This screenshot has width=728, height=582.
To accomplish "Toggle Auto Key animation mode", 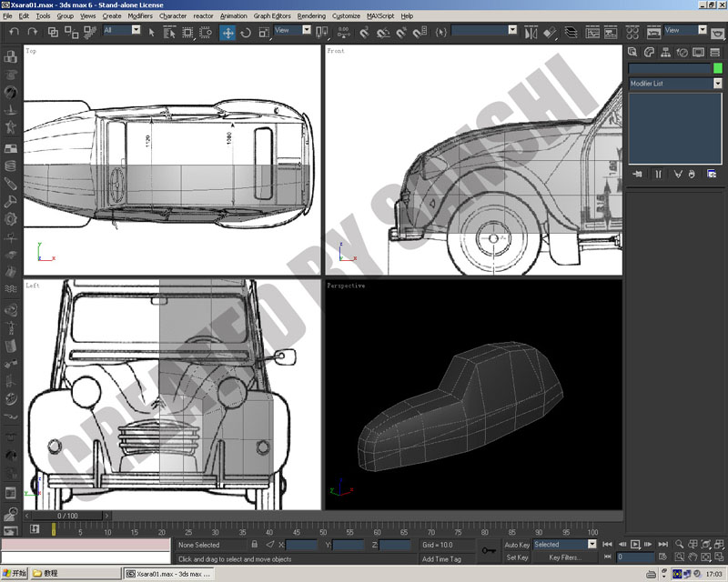I will (517, 545).
